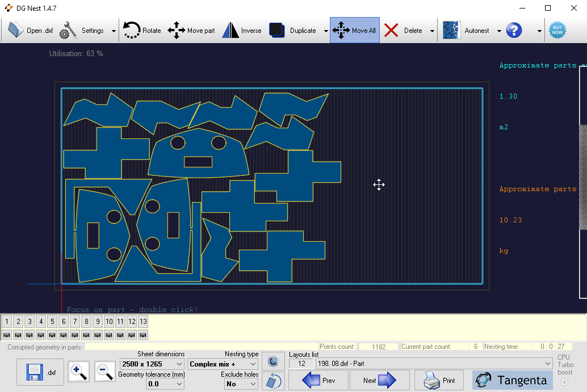Activate the Move All tool
This screenshot has height=392, width=587.
354,30
